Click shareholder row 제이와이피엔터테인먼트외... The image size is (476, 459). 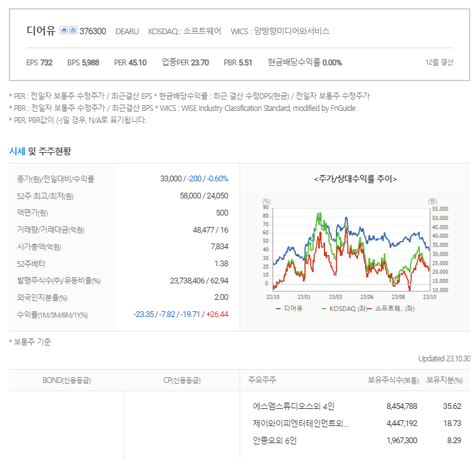coord(301,423)
